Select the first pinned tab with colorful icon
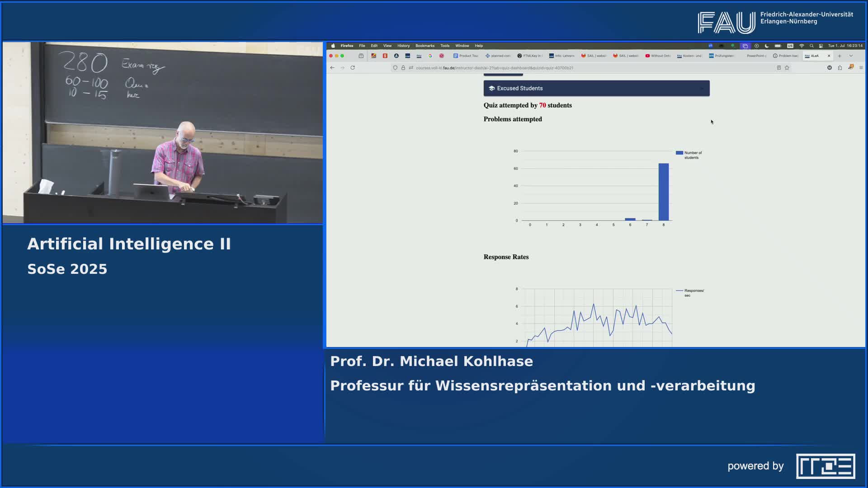This screenshot has width=868, height=488. click(374, 56)
